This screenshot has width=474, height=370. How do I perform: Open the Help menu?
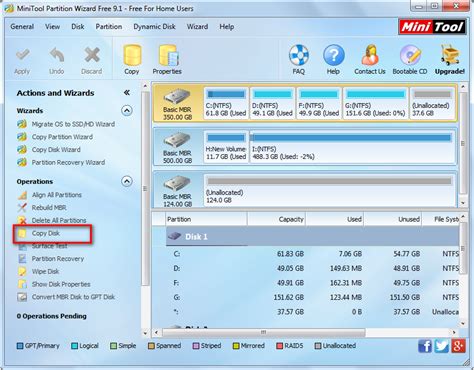click(227, 27)
